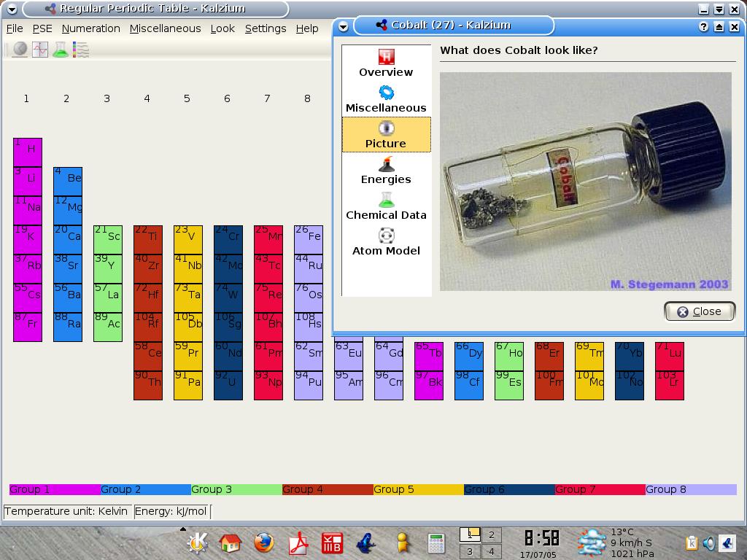Switch to the Miscellaneous section in Cobalt dialog
This screenshot has height=560, width=747.
point(387,99)
